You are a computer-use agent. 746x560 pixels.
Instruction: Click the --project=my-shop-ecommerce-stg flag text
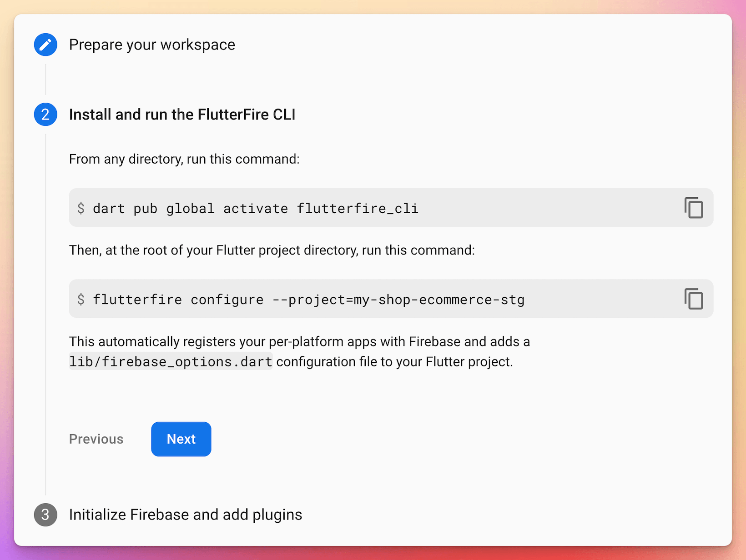click(398, 300)
